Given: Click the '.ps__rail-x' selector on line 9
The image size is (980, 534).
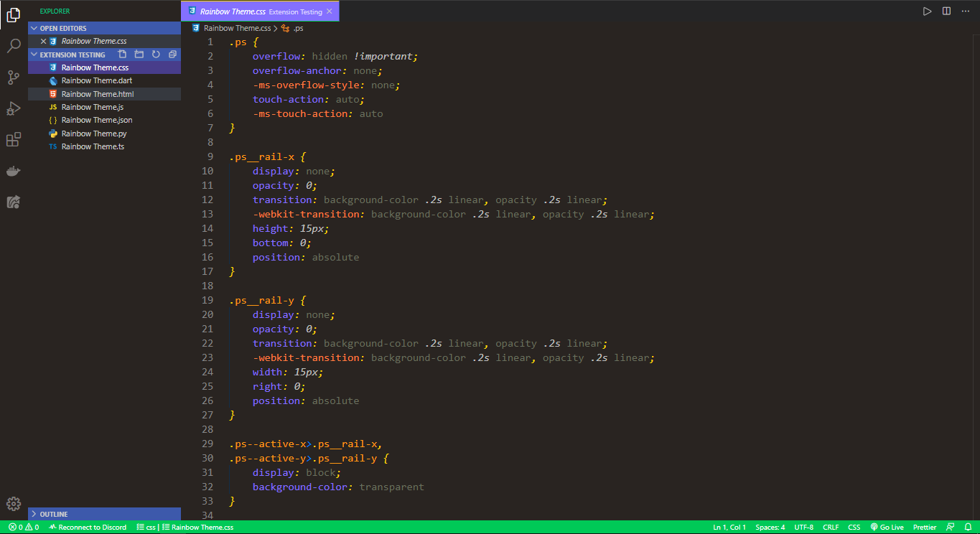Looking at the screenshot, I should pyautogui.click(x=262, y=156).
